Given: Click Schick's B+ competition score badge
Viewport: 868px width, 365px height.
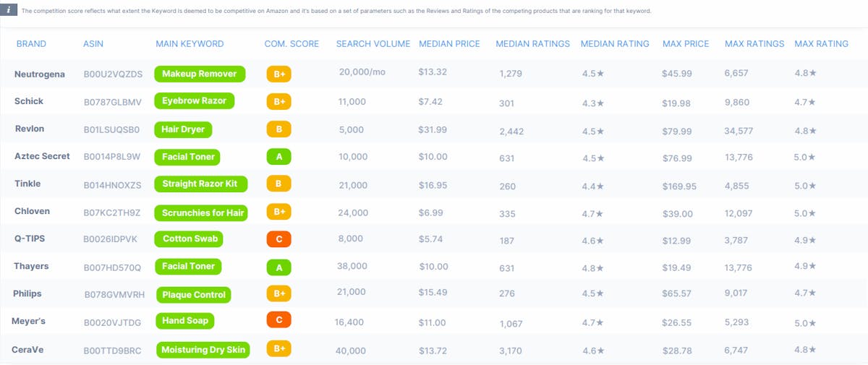Looking at the screenshot, I should (x=278, y=102).
